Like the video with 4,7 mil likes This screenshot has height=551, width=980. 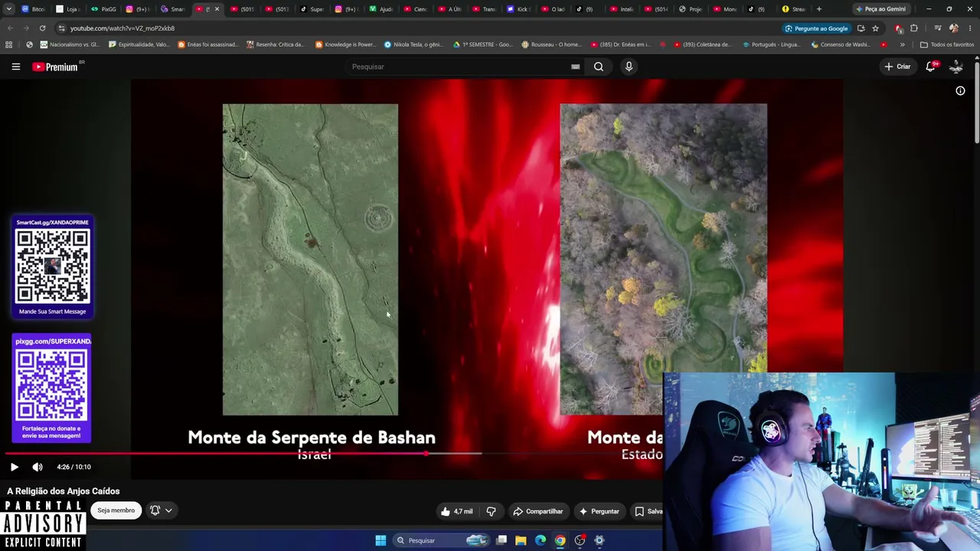[457, 511]
